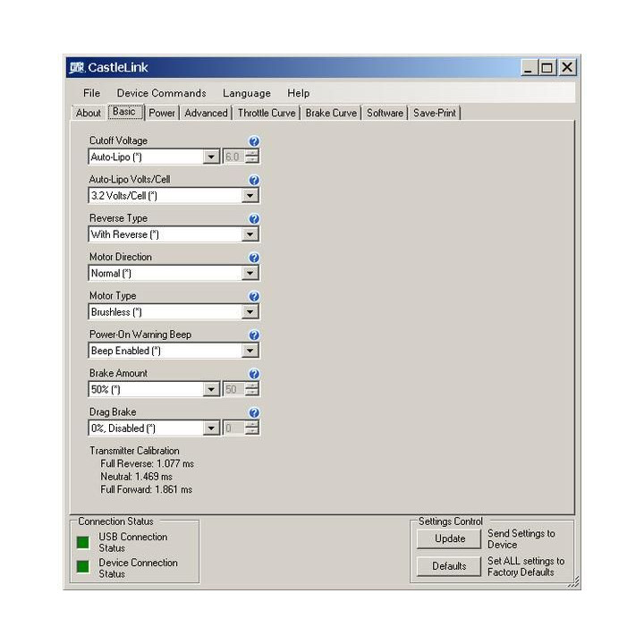The width and height of the screenshot is (644, 644).
Task: Click the Brake Amount spinner arrows
Action: pos(252,389)
